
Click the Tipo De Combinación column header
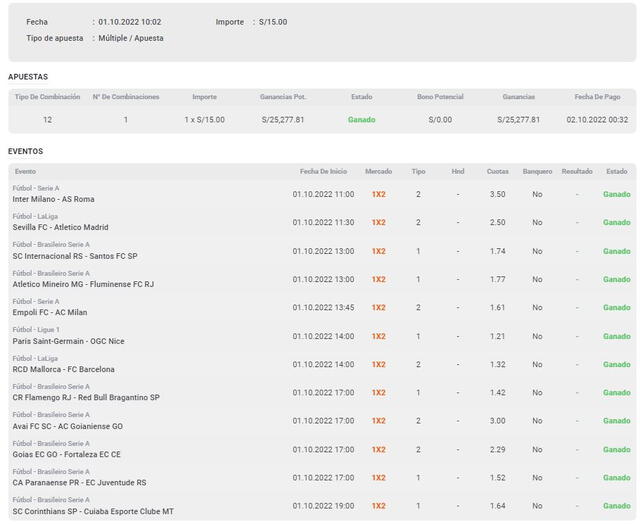click(x=47, y=97)
